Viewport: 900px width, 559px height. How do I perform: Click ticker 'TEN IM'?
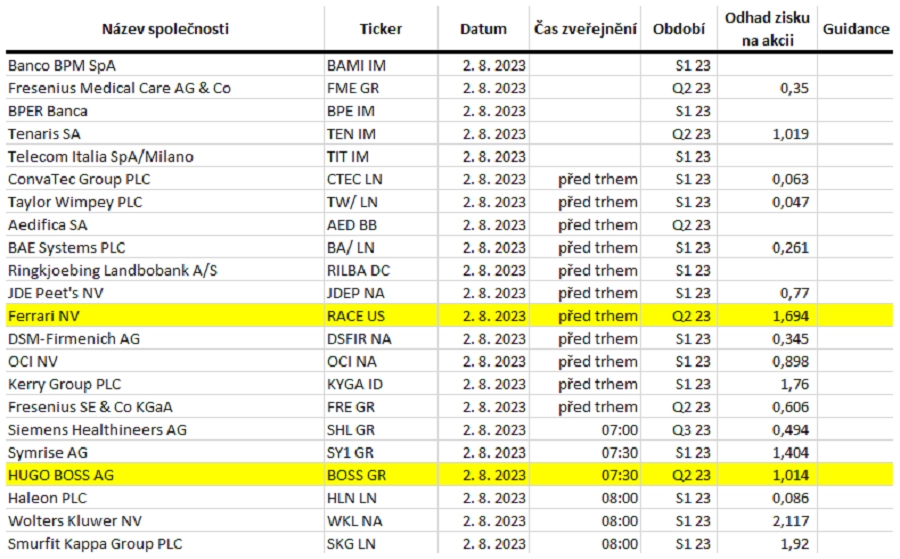point(351,134)
